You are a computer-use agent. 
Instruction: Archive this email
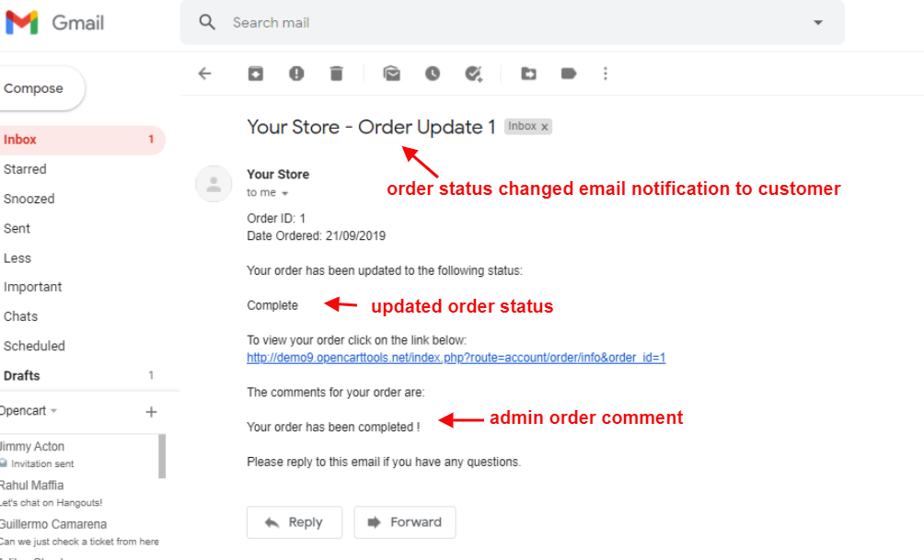click(256, 74)
